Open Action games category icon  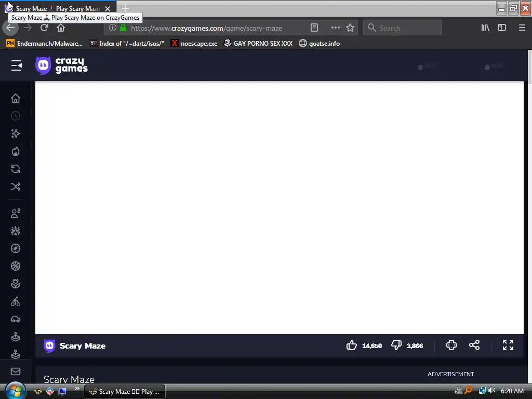[16, 231]
